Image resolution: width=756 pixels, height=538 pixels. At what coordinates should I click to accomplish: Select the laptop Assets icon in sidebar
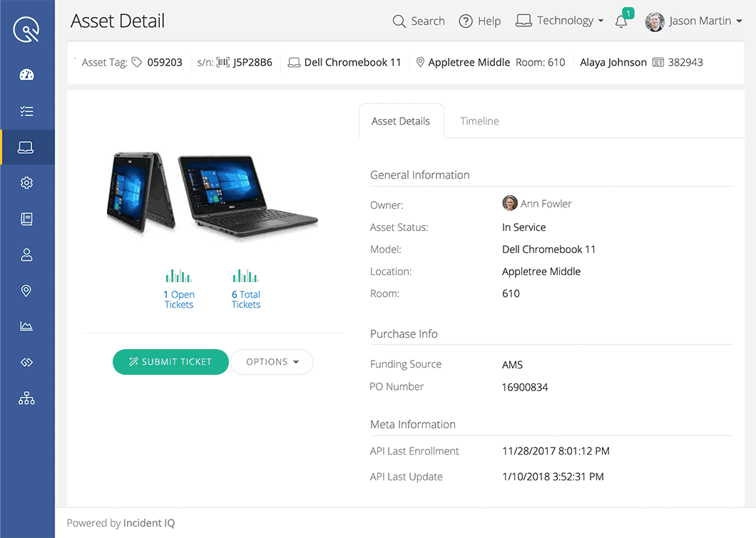point(26,147)
